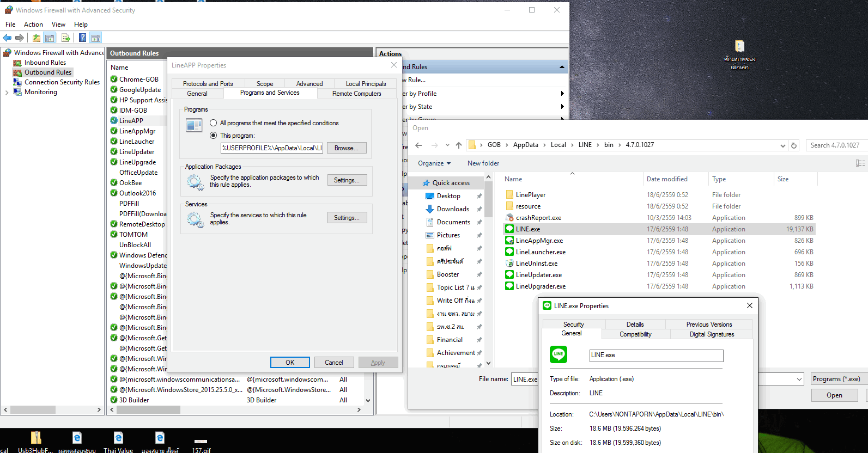Select the 'This program' radio button
This screenshot has height=453, width=868.
pos(214,136)
